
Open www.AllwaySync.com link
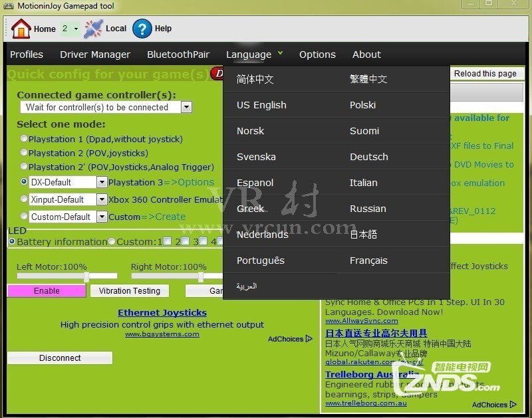click(361, 321)
